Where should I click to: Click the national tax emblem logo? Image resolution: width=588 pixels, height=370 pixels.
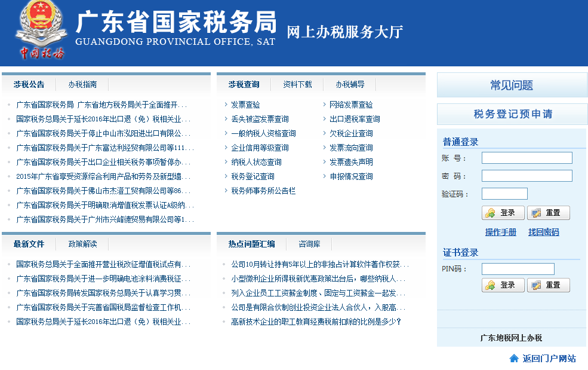point(41,30)
